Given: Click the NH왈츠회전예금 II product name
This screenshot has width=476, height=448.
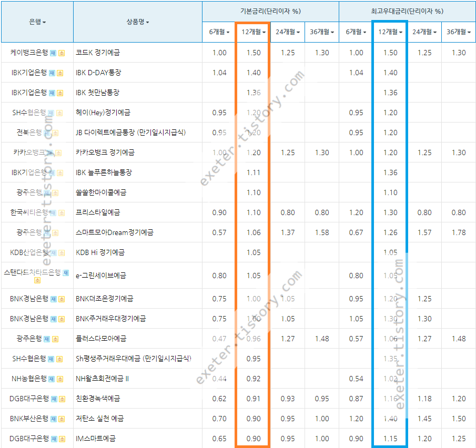Looking at the screenshot, I should pyautogui.click(x=103, y=379).
